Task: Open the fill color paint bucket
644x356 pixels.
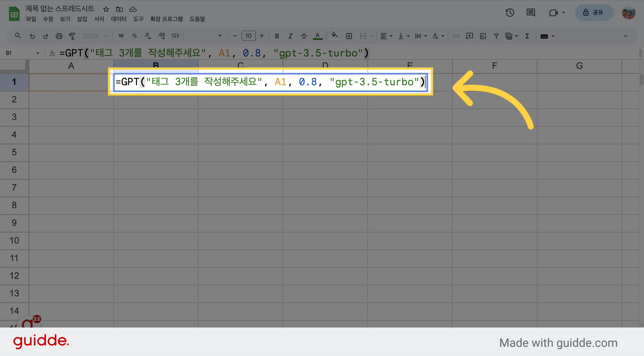Action: click(x=335, y=35)
